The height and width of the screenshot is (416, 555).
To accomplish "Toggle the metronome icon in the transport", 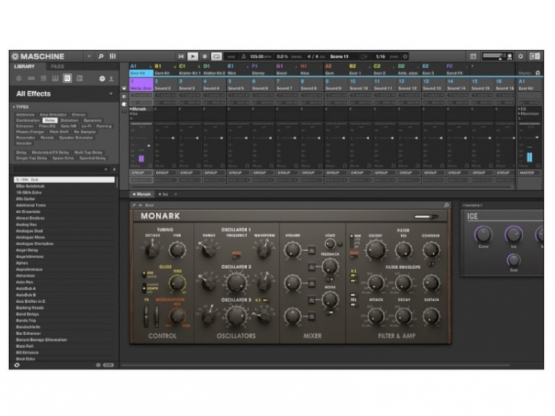I will 244,56.
